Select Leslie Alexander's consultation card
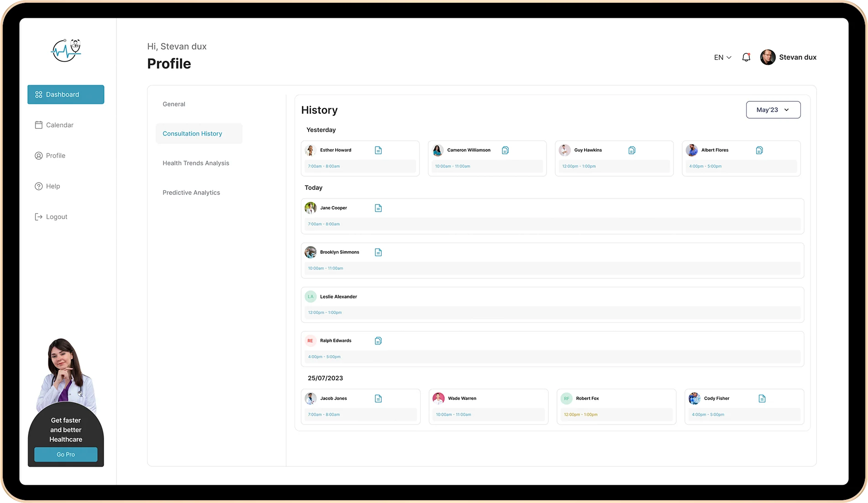Viewport: 868px width, 503px height. (552, 304)
